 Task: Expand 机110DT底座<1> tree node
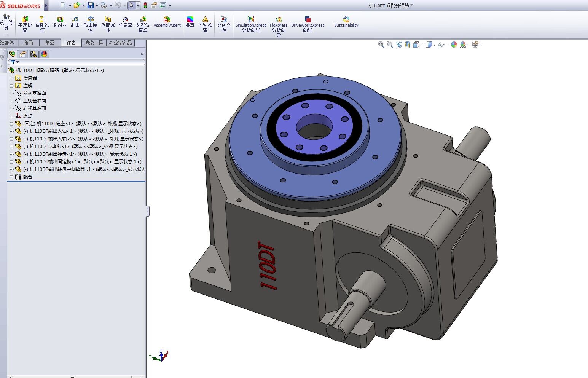[11, 124]
